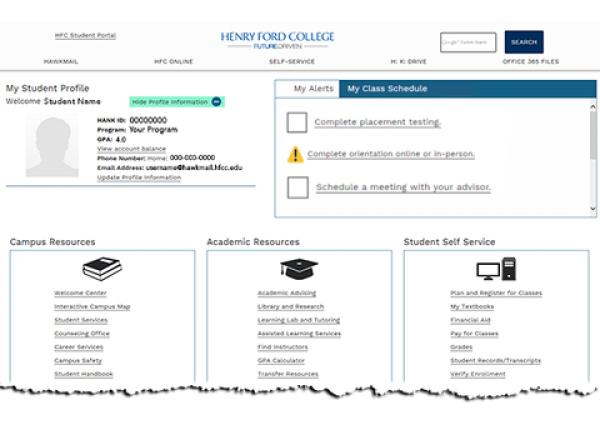Check the Schedule a meeting checkbox
Viewport: 600px width, 440px height.
pyautogui.click(x=298, y=187)
